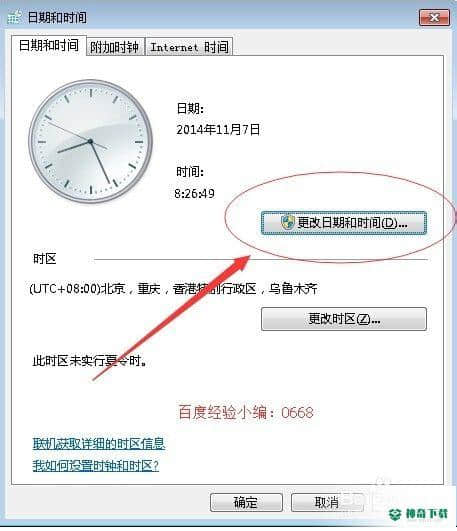Cancel using the 取消 button
This screenshot has height=531, width=457.
coord(327,502)
